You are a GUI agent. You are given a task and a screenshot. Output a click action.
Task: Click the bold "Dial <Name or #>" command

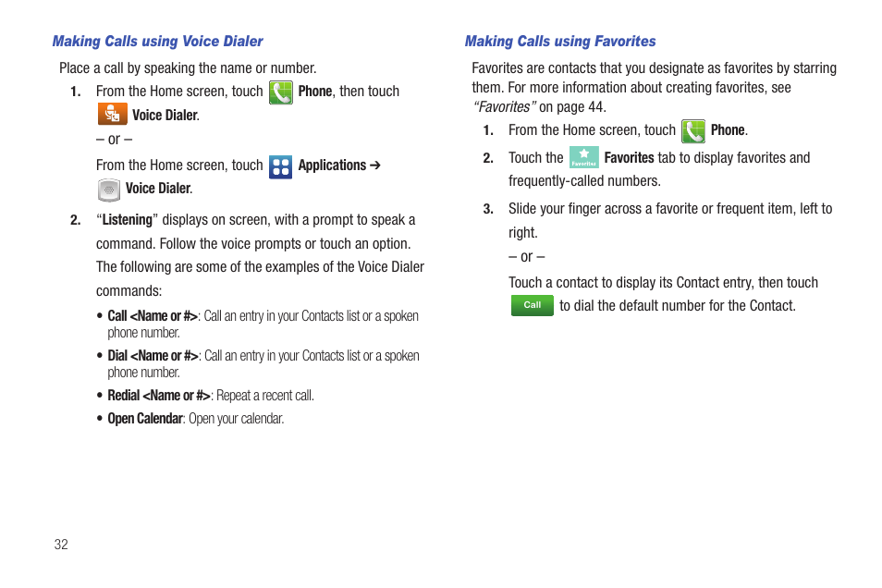(153, 356)
